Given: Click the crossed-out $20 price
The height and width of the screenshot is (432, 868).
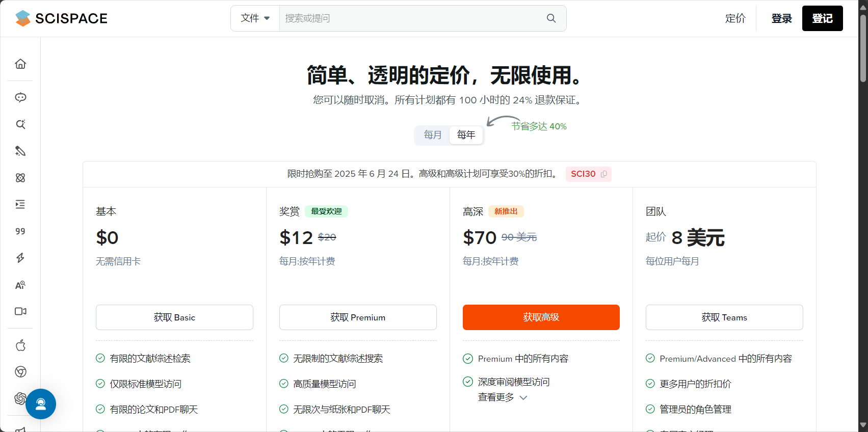Looking at the screenshot, I should [x=327, y=237].
